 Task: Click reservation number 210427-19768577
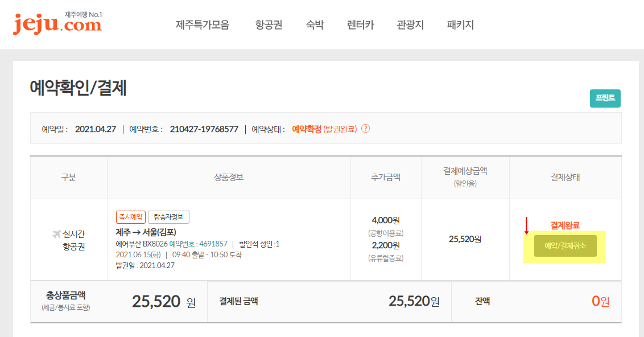204,129
